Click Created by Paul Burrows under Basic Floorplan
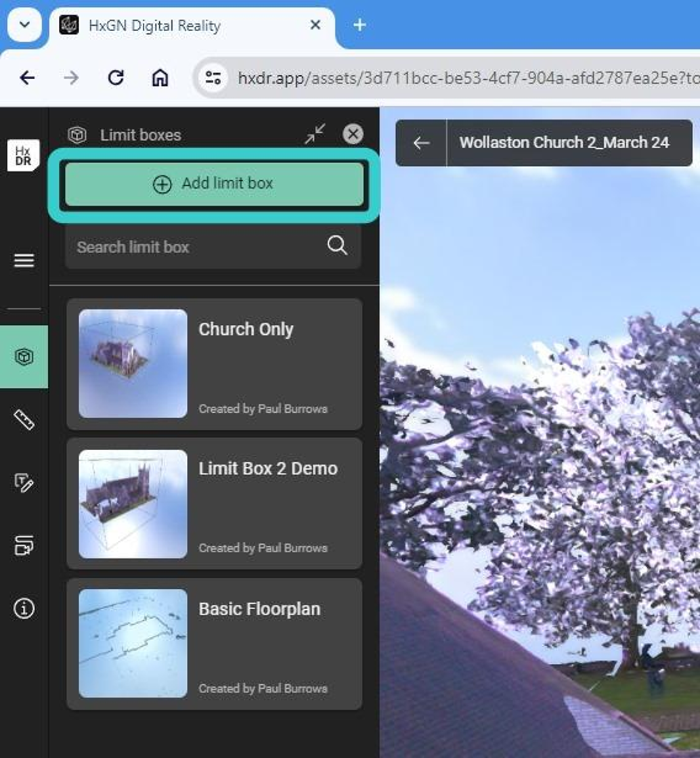The height and width of the screenshot is (758, 700). (263, 688)
